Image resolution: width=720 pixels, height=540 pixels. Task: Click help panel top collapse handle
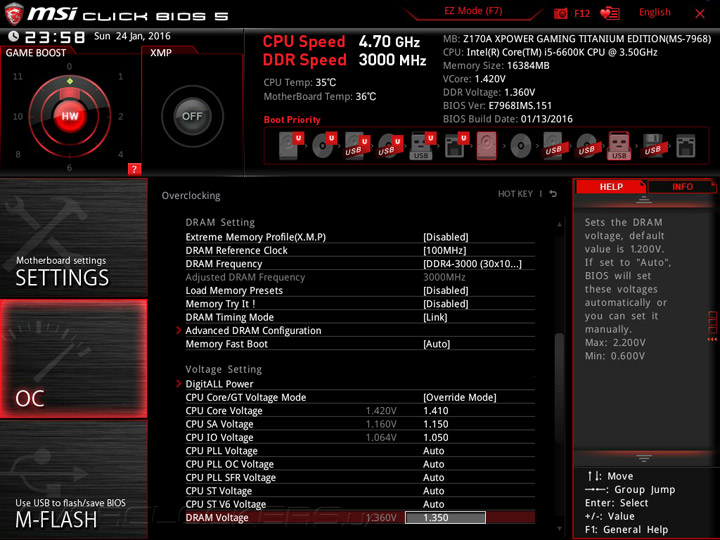click(x=644, y=199)
